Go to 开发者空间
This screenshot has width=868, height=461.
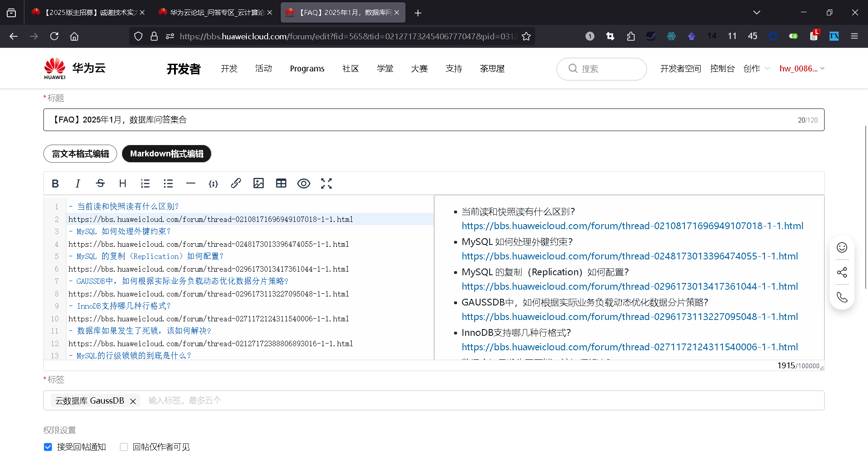pos(680,69)
